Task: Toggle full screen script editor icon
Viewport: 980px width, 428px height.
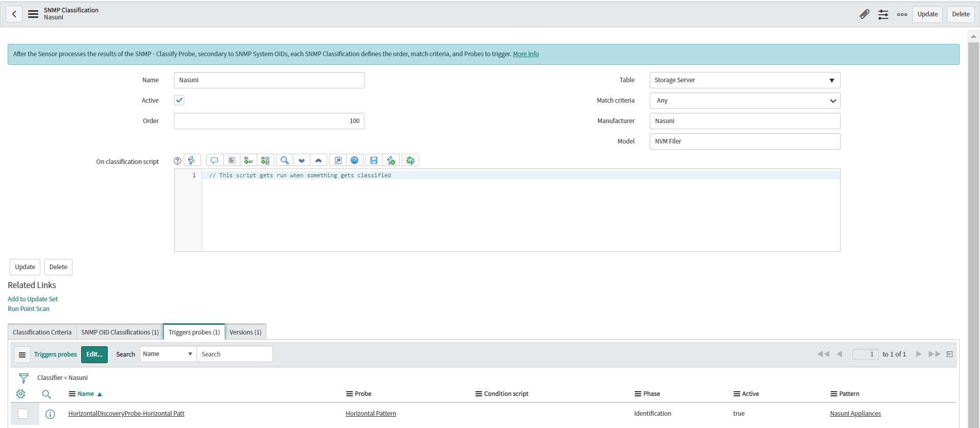Action: [x=338, y=160]
